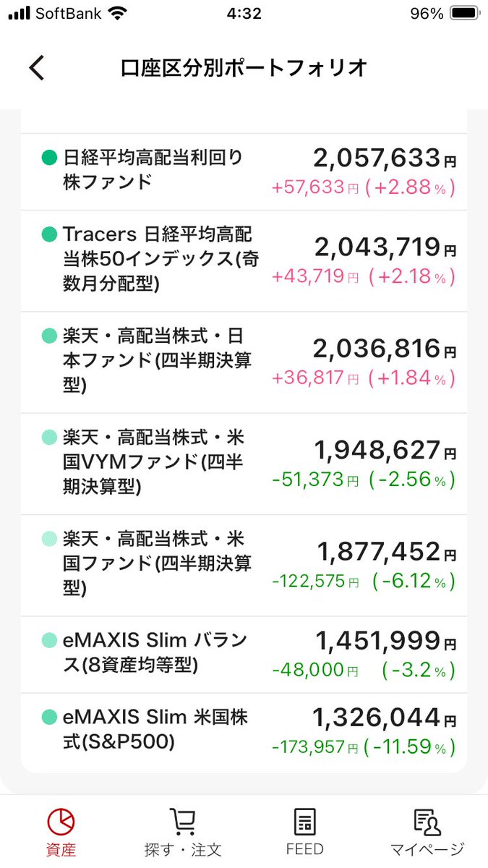The image size is (488, 868).
Task: Tap green dot beside eMAXIS Slim 米国株式
Action: 49,718
